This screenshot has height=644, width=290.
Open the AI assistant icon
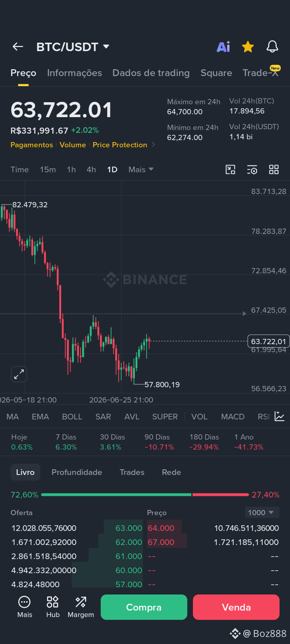[224, 47]
